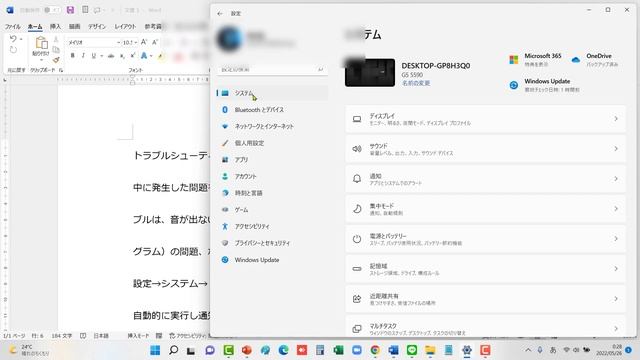Apply subscript formatting in Word

(x=122, y=56)
